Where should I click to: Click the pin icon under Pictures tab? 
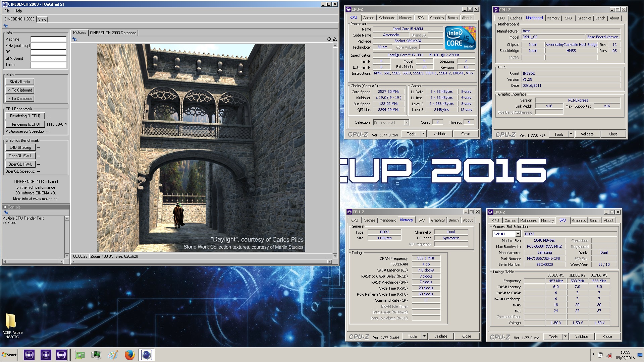click(x=74, y=39)
